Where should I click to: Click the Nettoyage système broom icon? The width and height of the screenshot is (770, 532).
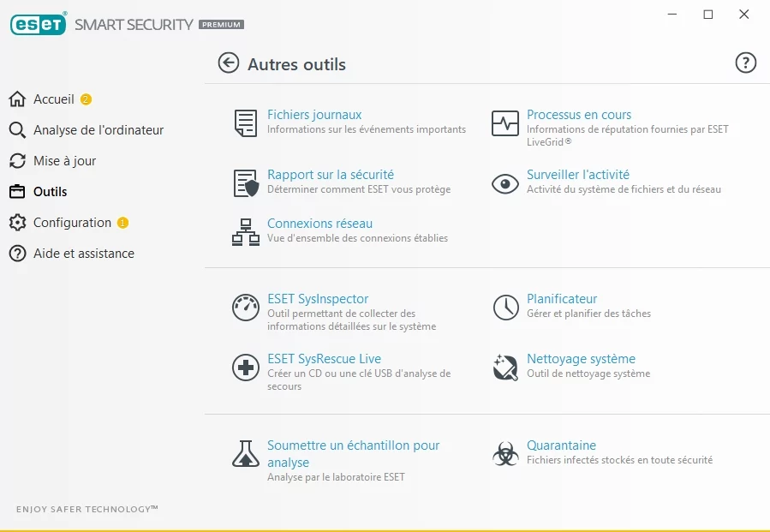(505, 367)
